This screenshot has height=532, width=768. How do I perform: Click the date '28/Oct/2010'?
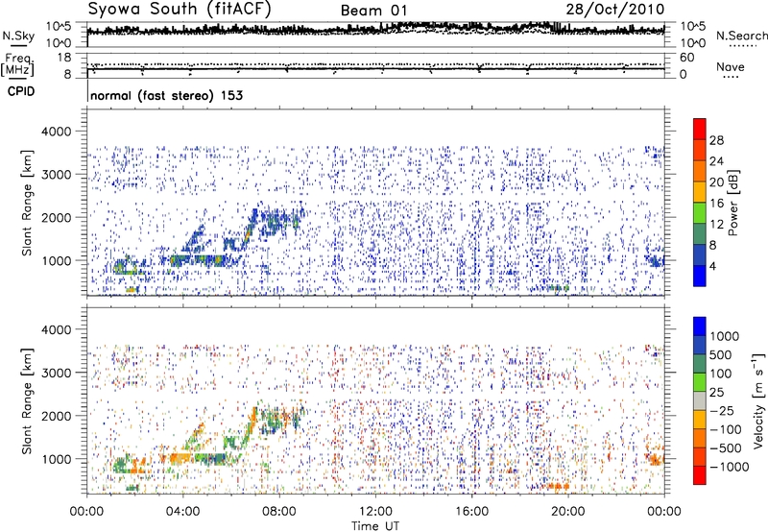[615, 10]
